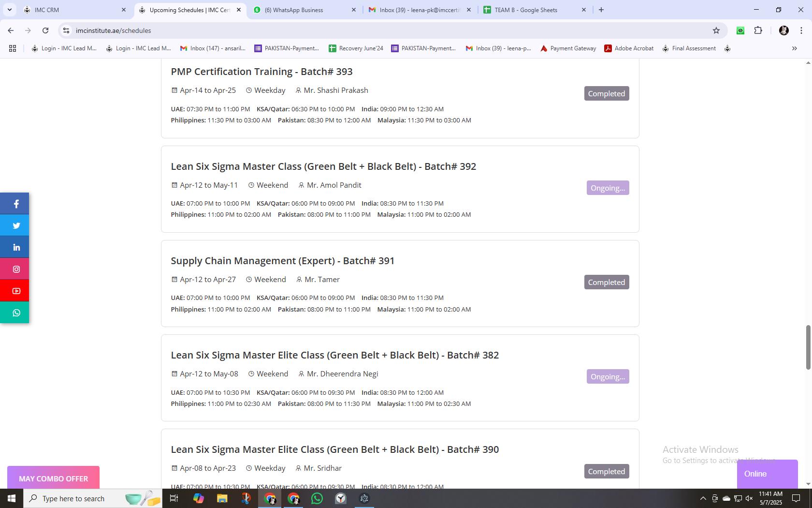The image size is (812, 508).
Task: Click the Windows search box
Action: 92,498
